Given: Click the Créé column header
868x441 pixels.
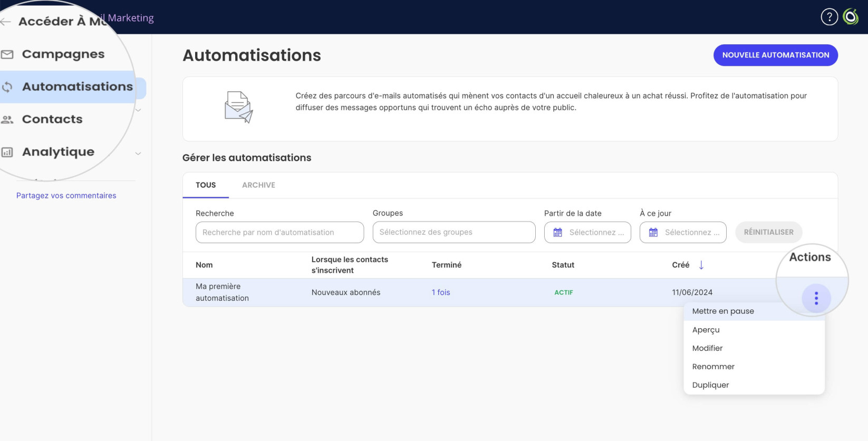Looking at the screenshot, I should pyautogui.click(x=680, y=265).
